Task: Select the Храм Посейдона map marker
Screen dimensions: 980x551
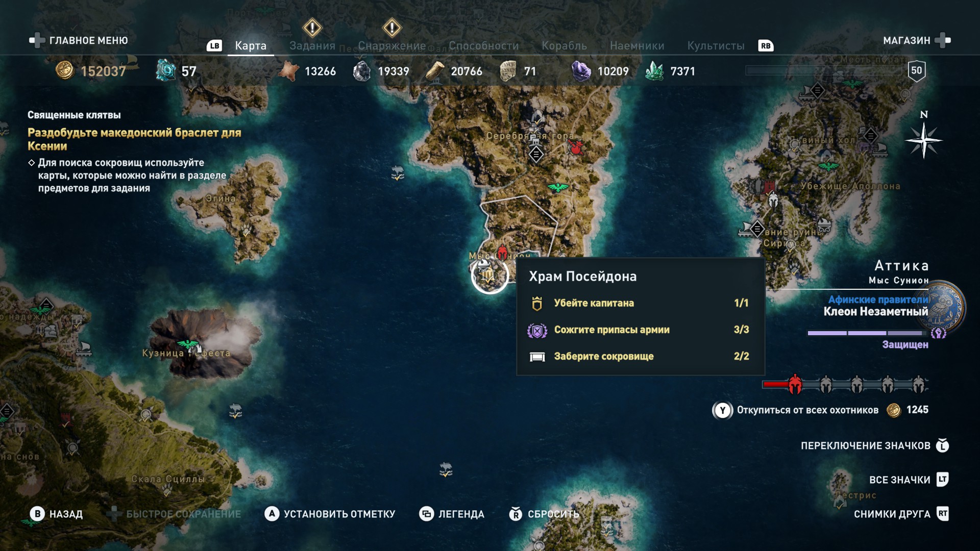Action: pyautogui.click(x=489, y=275)
